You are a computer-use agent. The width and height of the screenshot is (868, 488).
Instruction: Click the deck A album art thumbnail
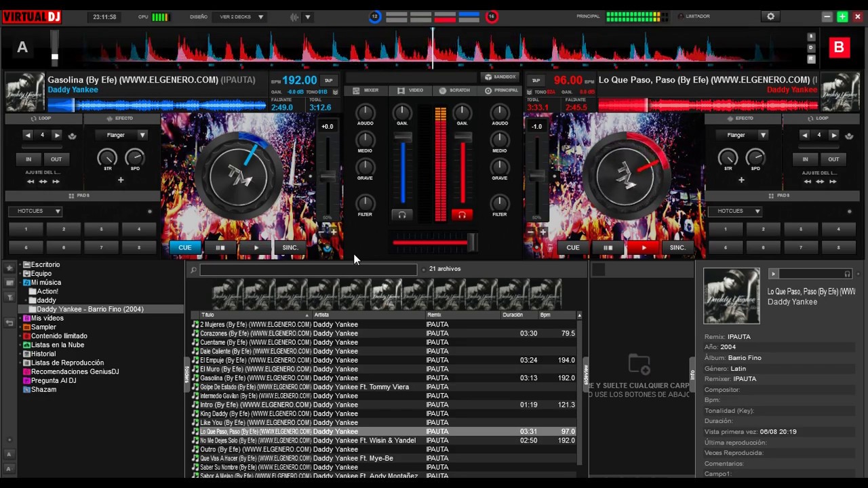(x=25, y=92)
